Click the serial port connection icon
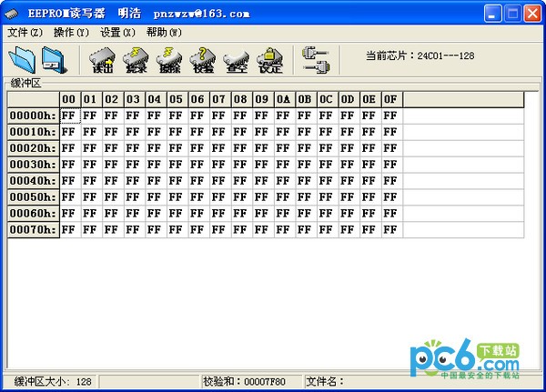This screenshot has height=392, width=546. tap(316, 60)
